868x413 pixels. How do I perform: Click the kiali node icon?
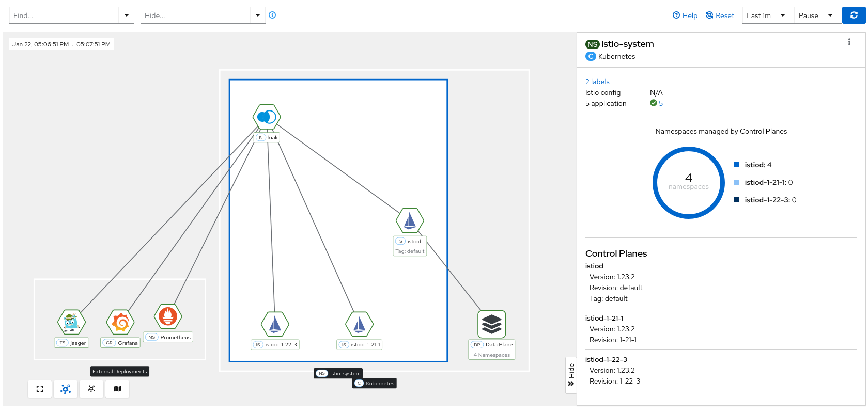pos(267,117)
